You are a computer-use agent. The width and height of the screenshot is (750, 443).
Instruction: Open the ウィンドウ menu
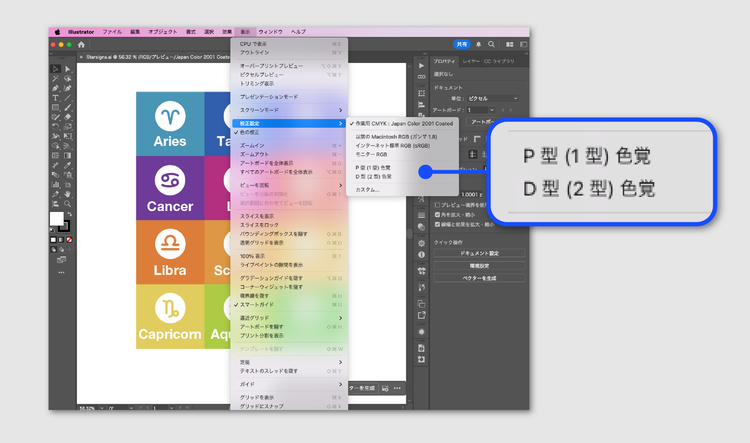(x=271, y=32)
